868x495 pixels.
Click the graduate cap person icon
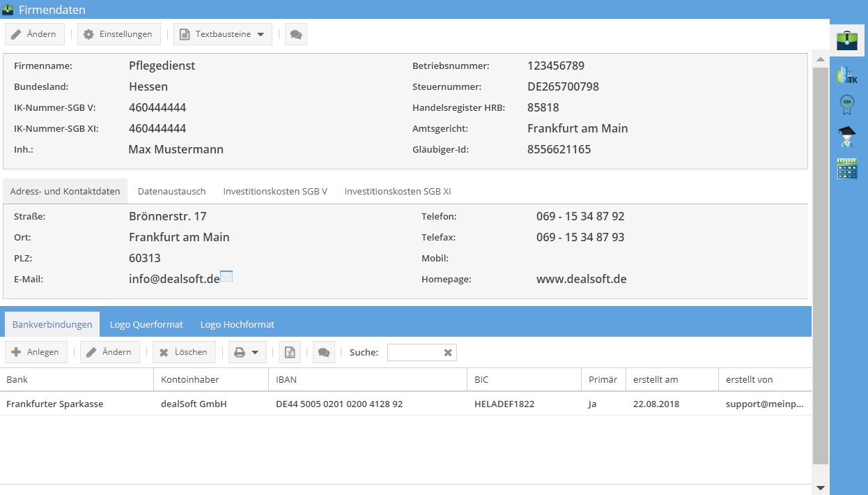point(847,137)
